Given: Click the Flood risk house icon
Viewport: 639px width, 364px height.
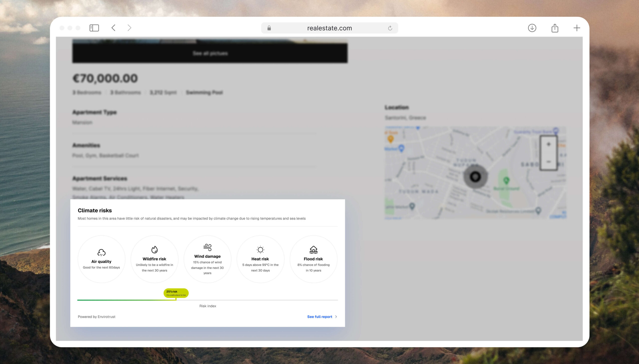Looking at the screenshot, I should click(x=313, y=249).
